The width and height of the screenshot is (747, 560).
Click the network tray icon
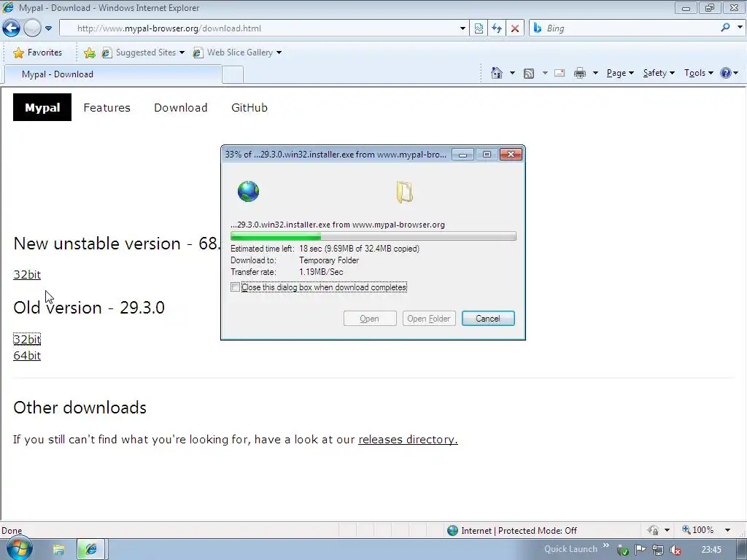(x=658, y=550)
